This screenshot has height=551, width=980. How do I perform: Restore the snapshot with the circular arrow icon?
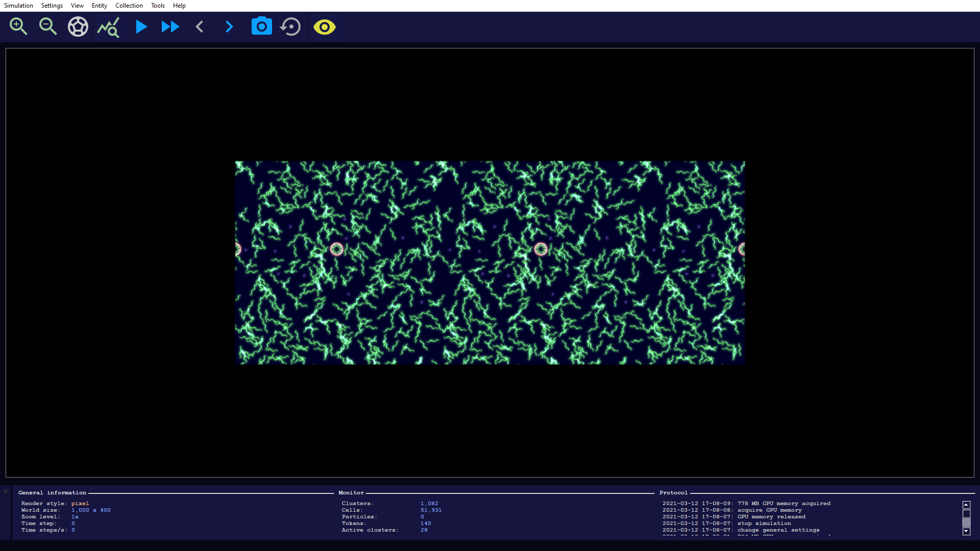tap(291, 27)
